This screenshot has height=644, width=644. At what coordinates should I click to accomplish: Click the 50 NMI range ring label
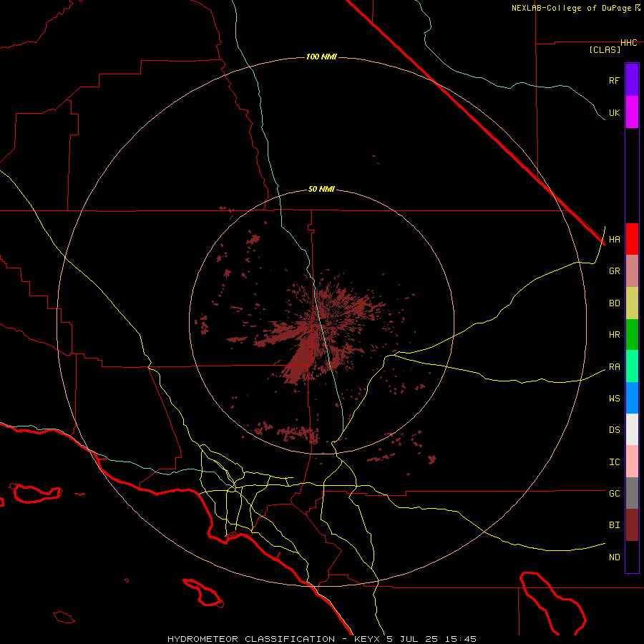pos(321,189)
